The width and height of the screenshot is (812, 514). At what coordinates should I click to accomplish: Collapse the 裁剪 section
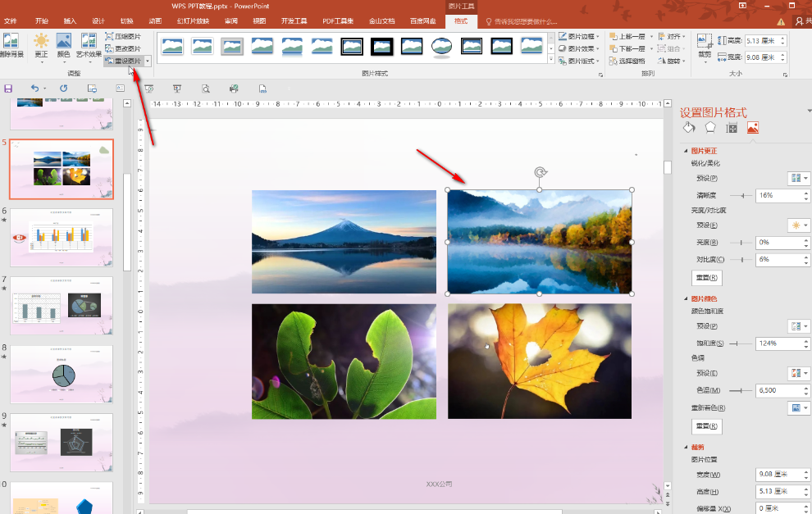click(x=686, y=448)
